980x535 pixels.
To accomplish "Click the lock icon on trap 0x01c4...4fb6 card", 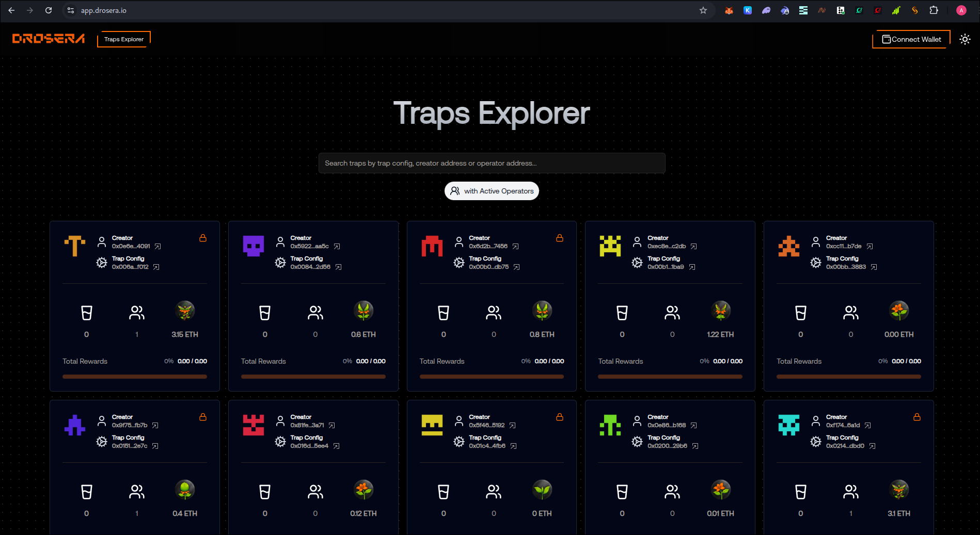I will coord(560,417).
